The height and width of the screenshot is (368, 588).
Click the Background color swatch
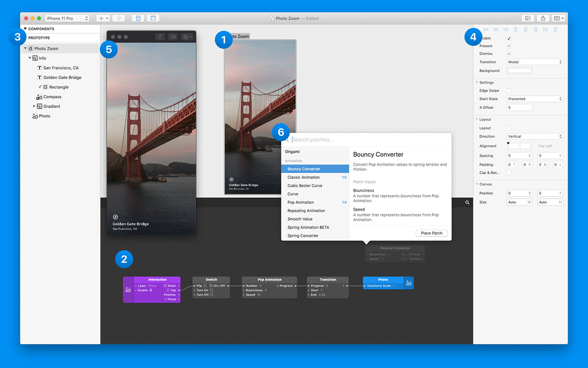[x=519, y=70]
